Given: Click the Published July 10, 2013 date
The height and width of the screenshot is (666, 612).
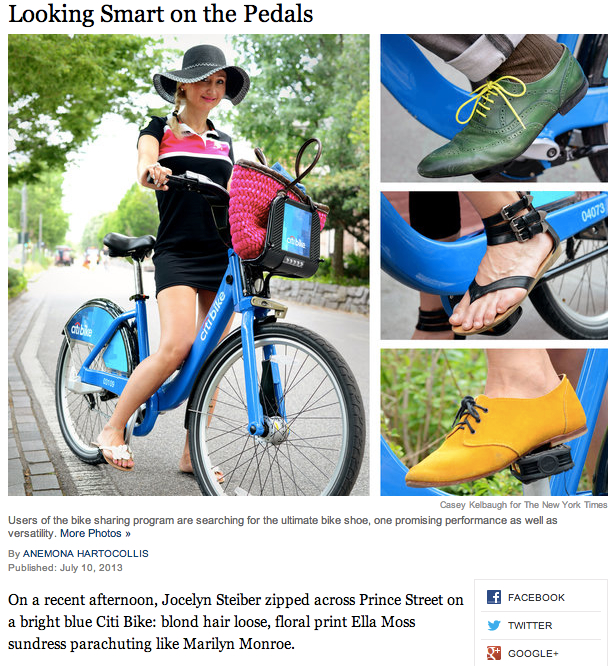Looking at the screenshot, I should (x=65, y=567).
